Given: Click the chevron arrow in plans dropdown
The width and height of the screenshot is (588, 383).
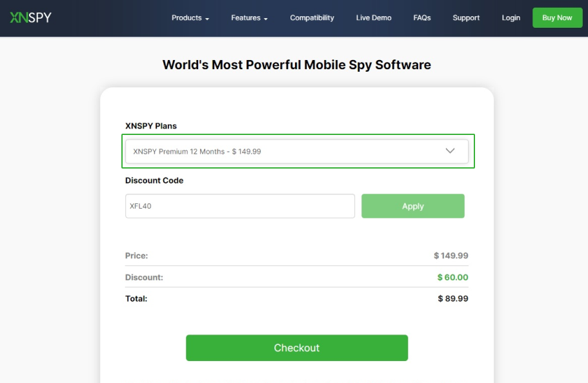Looking at the screenshot, I should (451, 151).
